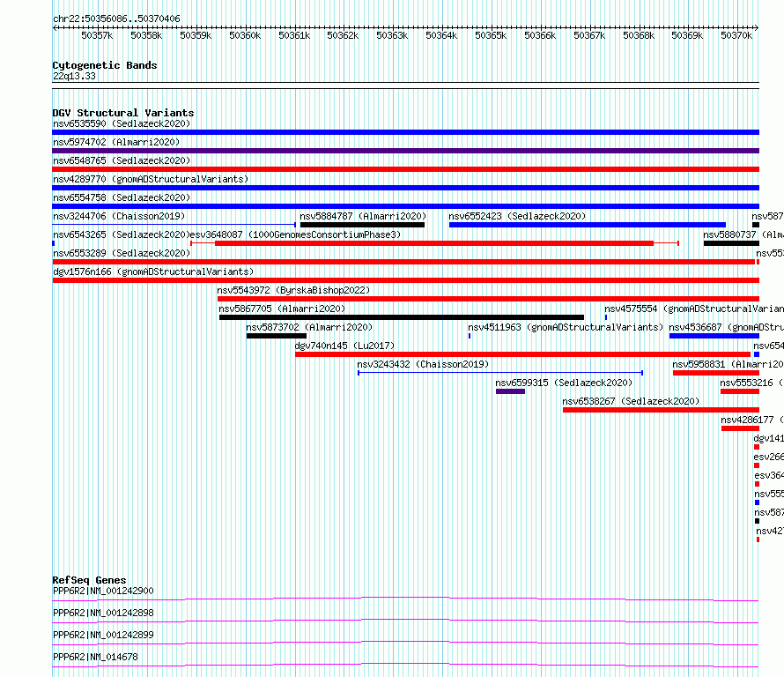Viewport: 784px width, 677px height.
Task: Click the 50357k ruler mark
Action: point(97,35)
